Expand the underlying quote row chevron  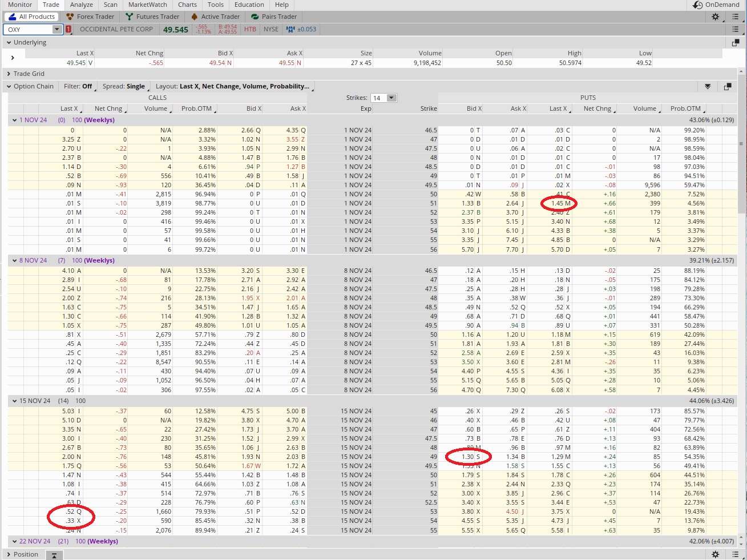coord(13,58)
